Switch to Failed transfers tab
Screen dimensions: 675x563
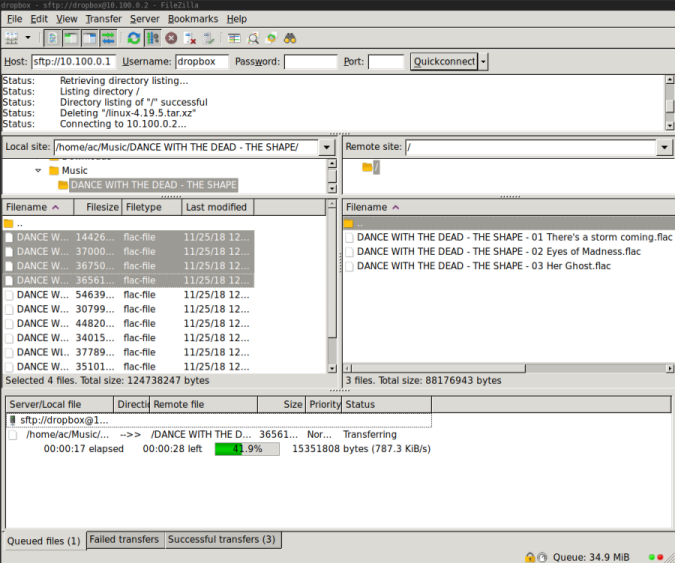124,539
